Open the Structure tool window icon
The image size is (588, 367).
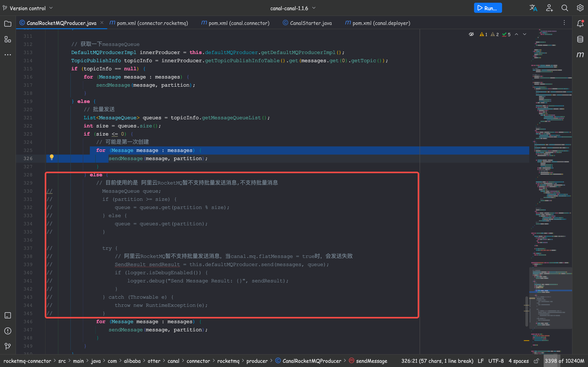click(x=8, y=39)
